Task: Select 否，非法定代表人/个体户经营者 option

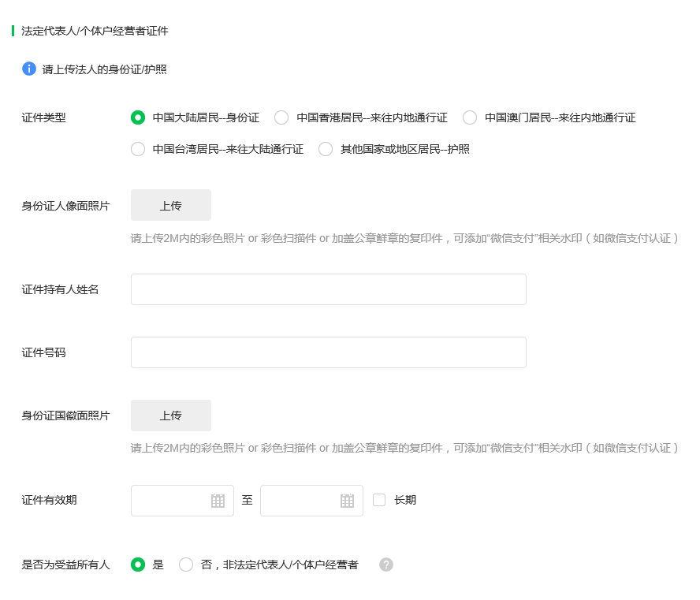Action: pos(186,565)
